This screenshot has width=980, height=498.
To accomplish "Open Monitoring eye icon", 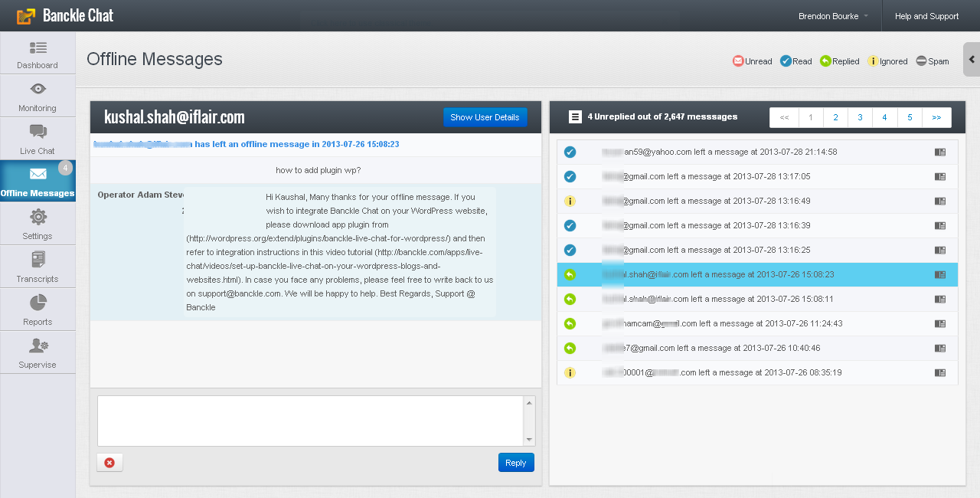I will [x=38, y=89].
